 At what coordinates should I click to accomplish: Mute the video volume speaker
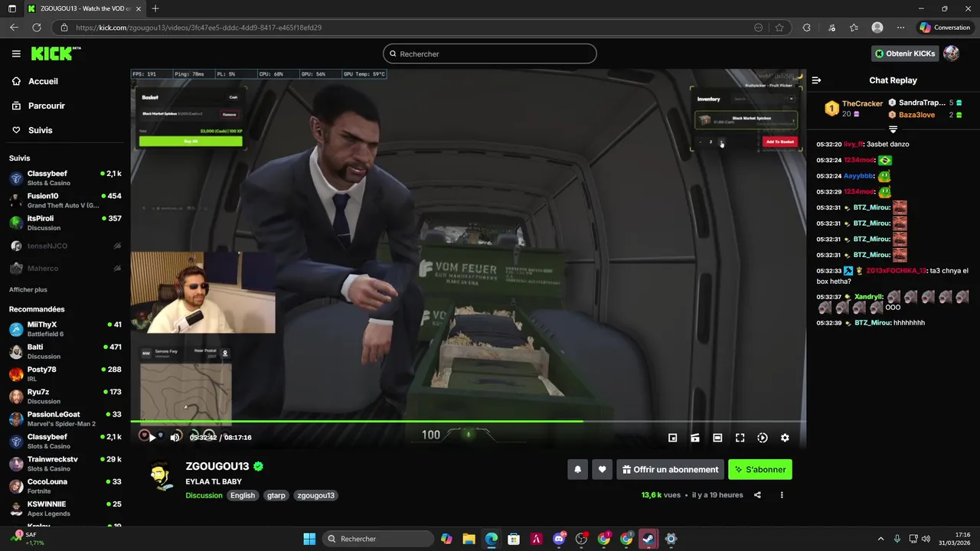(x=175, y=438)
